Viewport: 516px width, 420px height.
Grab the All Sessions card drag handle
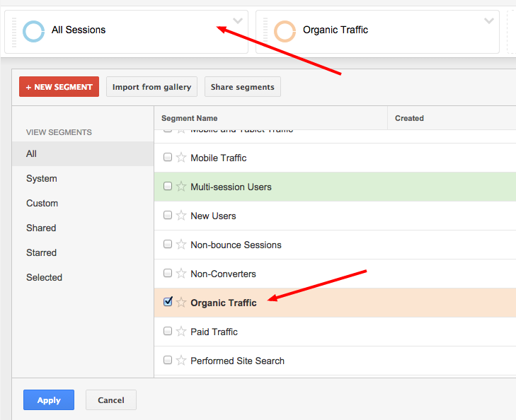14,33
